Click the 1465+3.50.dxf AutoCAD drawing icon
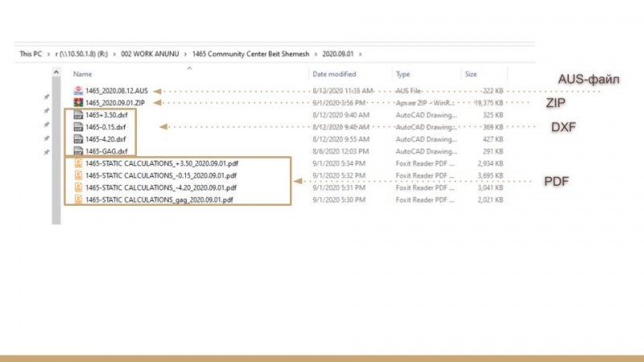Image resolution: width=644 pixels, height=362 pixels. pyautogui.click(x=78, y=115)
